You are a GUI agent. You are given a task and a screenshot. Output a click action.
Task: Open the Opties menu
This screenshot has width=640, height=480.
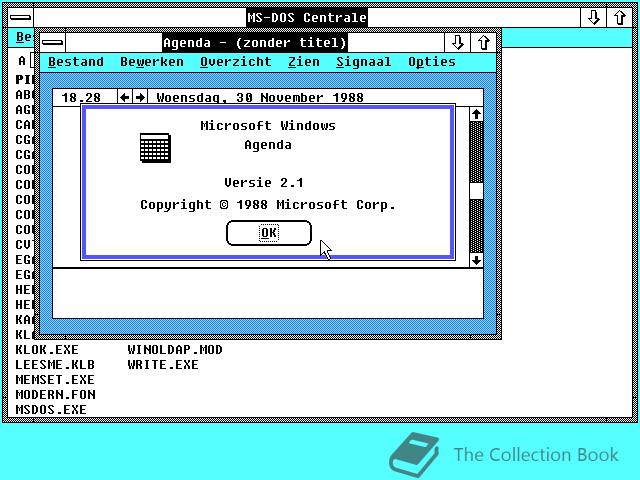coord(432,62)
